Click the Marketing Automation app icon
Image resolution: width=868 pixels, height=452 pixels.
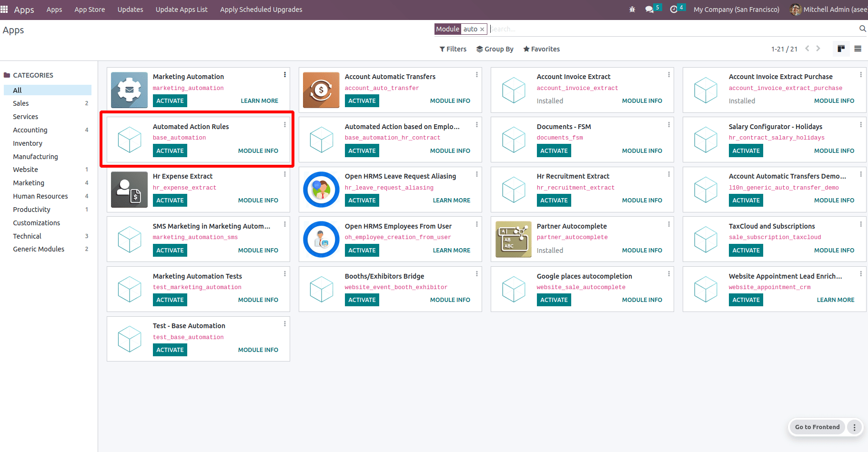[x=129, y=90]
